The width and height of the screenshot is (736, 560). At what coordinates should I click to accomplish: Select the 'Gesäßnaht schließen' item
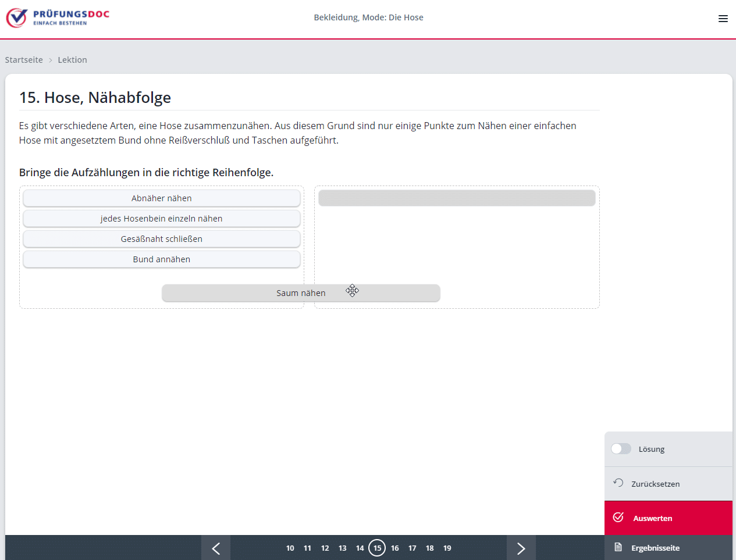click(x=162, y=239)
